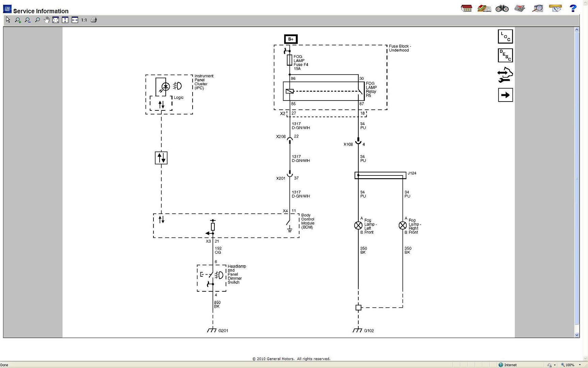Screen dimensions: 588x368
Task: Click the Fog Lamp - Right Front label
Action: pyautogui.click(x=415, y=226)
